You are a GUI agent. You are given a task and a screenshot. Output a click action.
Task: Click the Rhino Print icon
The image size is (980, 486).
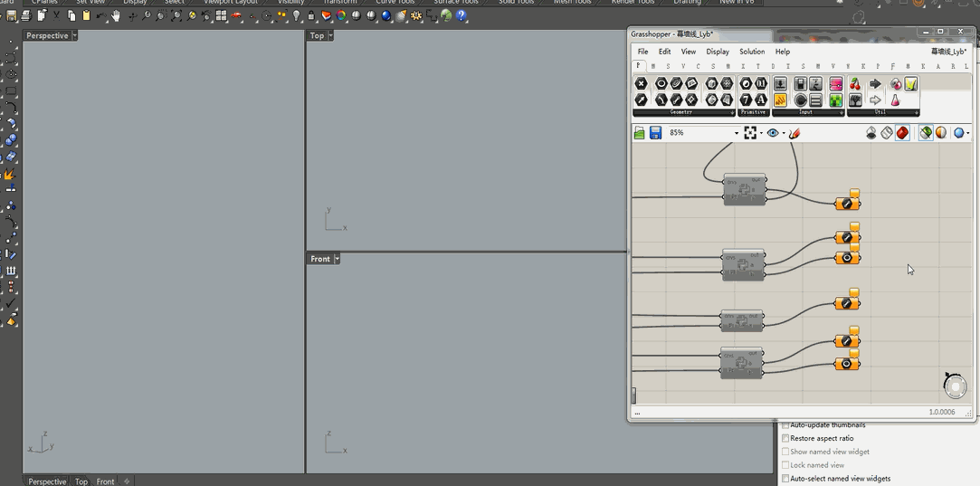coord(26,15)
